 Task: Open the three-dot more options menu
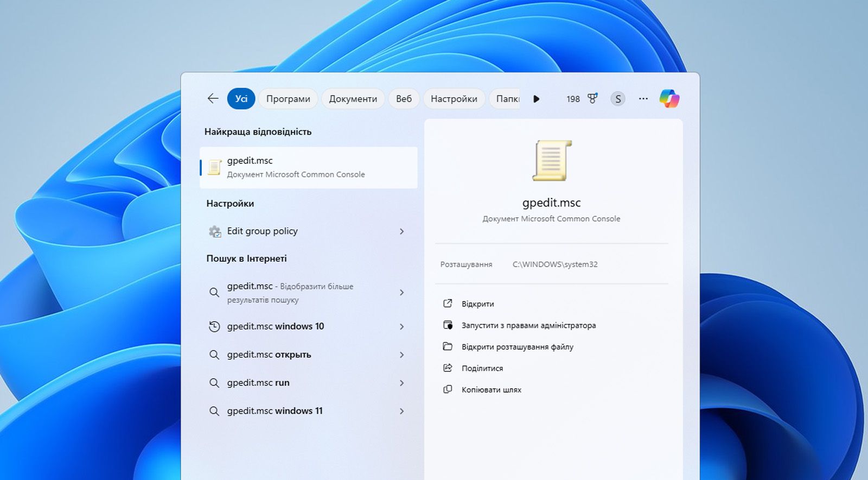tap(643, 99)
